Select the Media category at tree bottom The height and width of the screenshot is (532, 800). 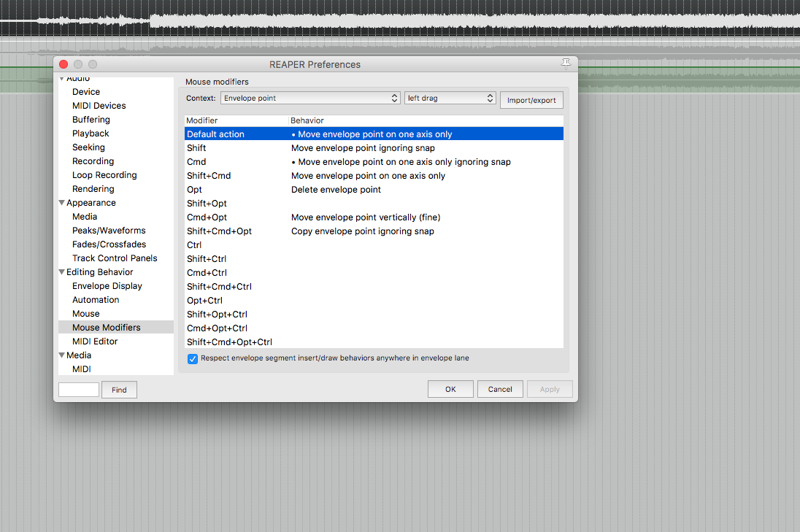(x=79, y=355)
